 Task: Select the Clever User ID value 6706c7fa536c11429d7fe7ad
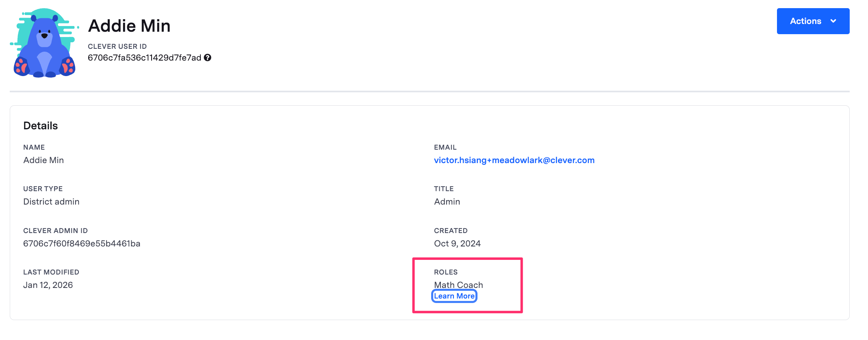click(145, 58)
